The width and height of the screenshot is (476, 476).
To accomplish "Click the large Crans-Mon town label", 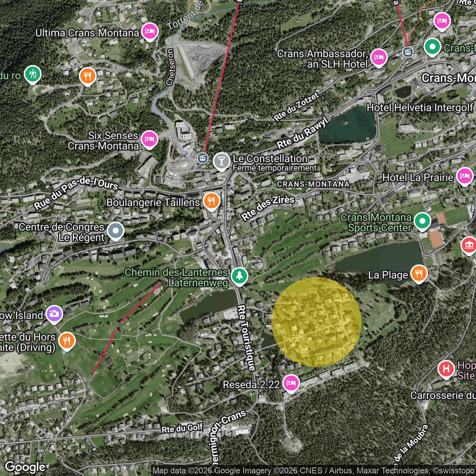I will tap(449, 78).
